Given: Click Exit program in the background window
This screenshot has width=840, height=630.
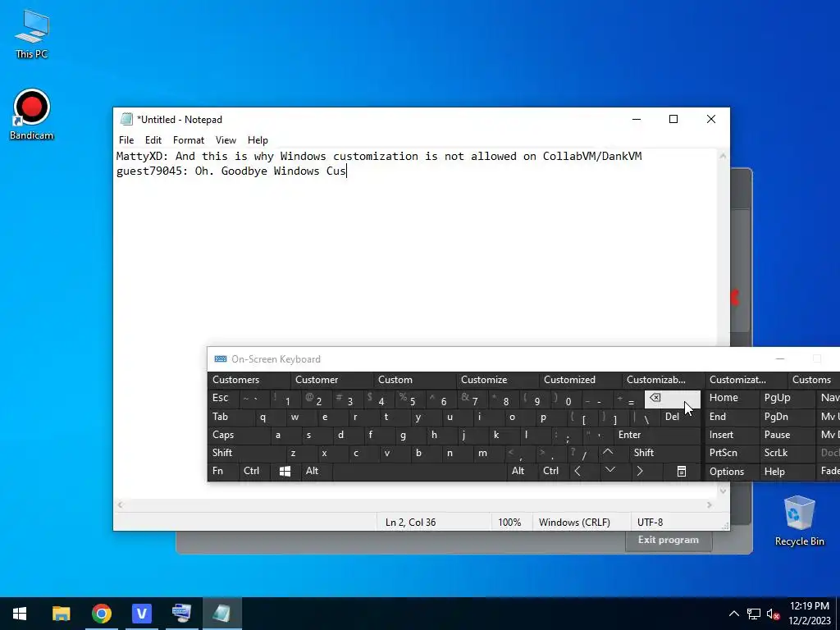Looking at the screenshot, I should tap(668, 540).
